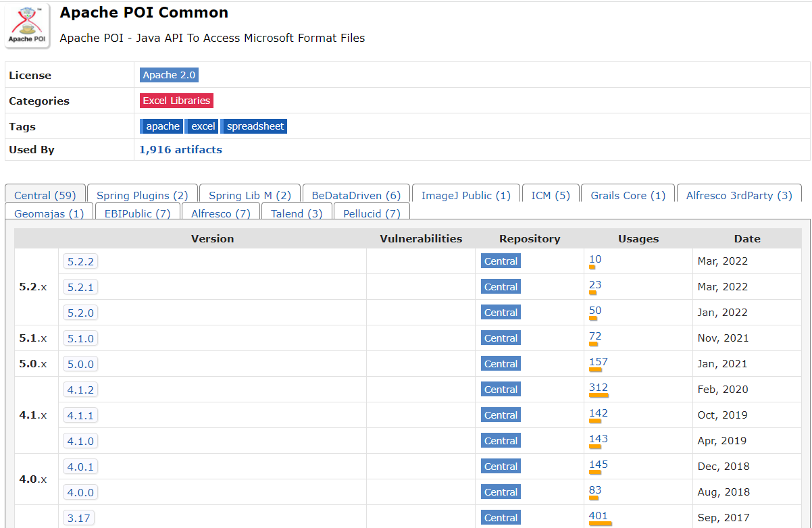The height and width of the screenshot is (528, 812).
Task: Open the 1,916 artifacts link
Action: tap(180, 150)
